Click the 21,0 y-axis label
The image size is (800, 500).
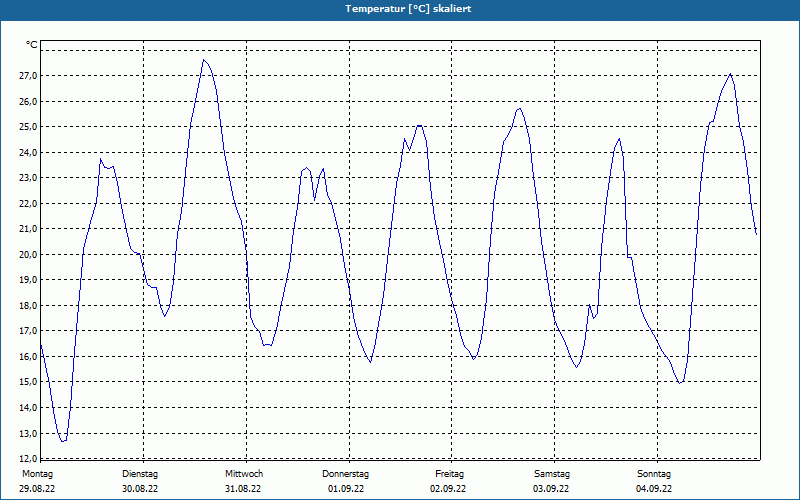point(28,229)
